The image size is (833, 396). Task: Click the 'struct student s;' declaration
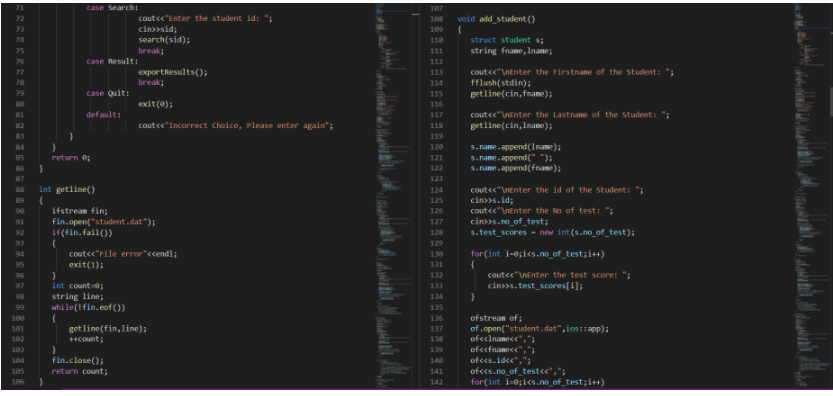tap(507, 40)
